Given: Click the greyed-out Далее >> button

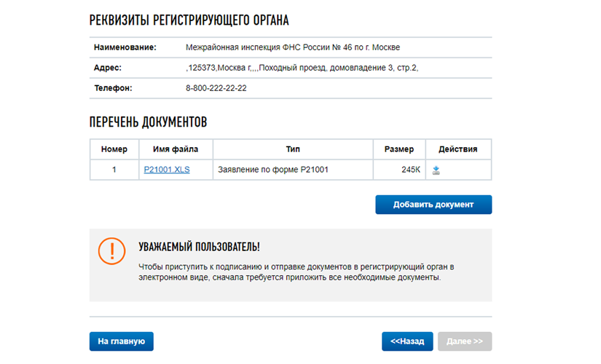Looking at the screenshot, I should click(465, 341).
